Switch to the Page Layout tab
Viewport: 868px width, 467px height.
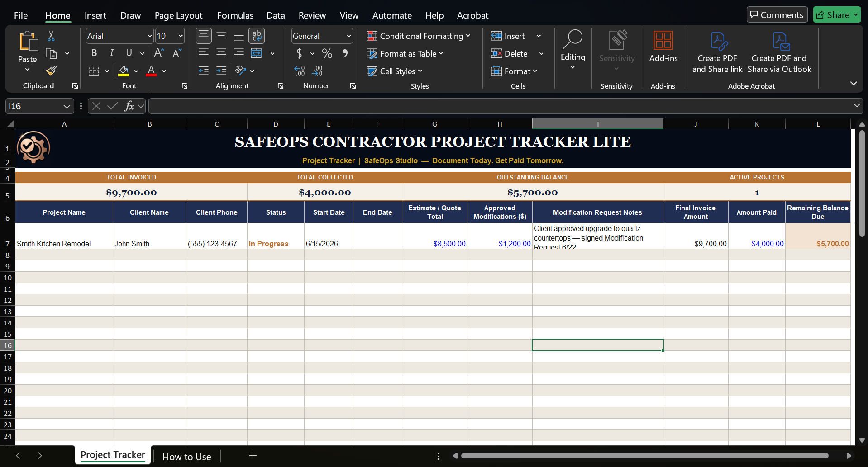point(178,15)
